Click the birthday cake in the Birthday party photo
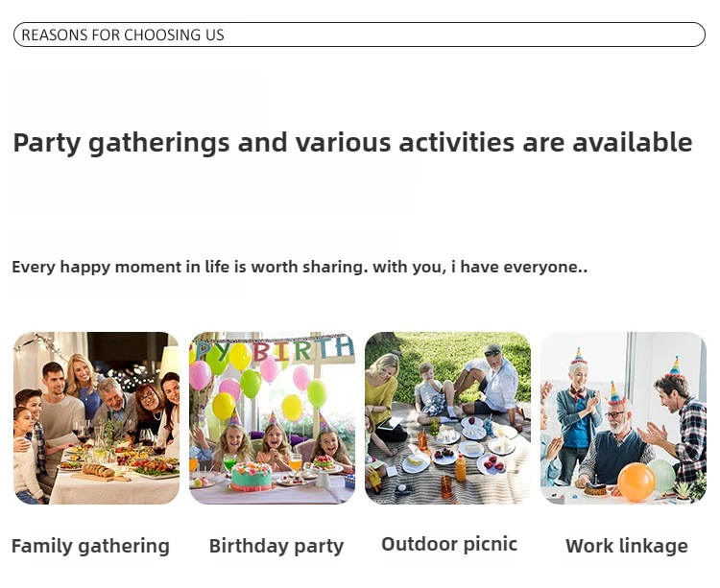The image size is (720, 588). [252, 477]
